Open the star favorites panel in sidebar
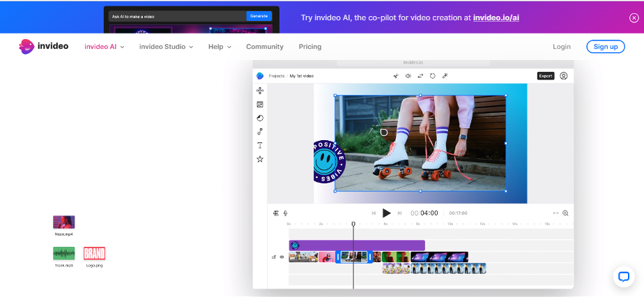The width and height of the screenshot is (644, 297). (x=259, y=159)
